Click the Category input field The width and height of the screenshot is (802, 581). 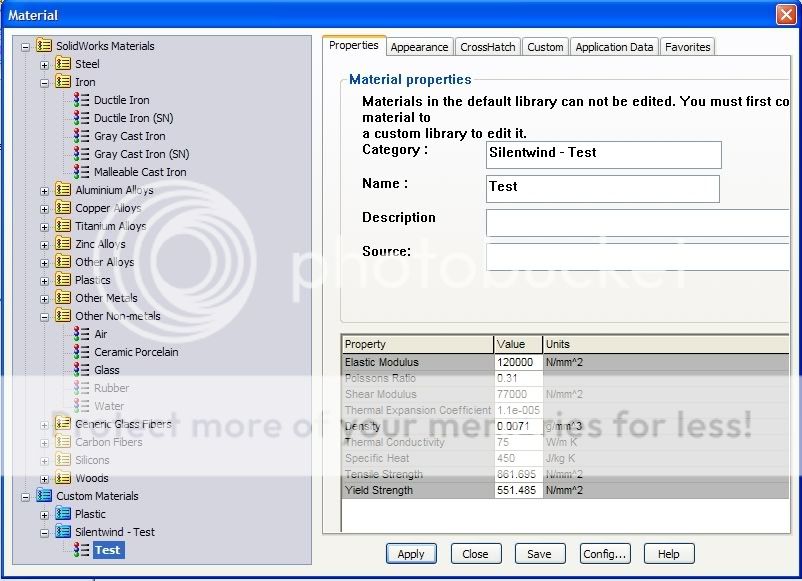604,155
